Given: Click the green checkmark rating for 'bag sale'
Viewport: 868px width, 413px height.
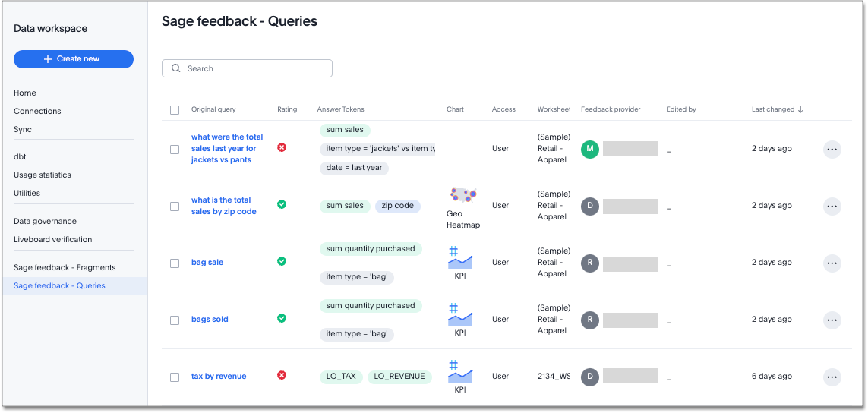Looking at the screenshot, I should (x=282, y=261).
